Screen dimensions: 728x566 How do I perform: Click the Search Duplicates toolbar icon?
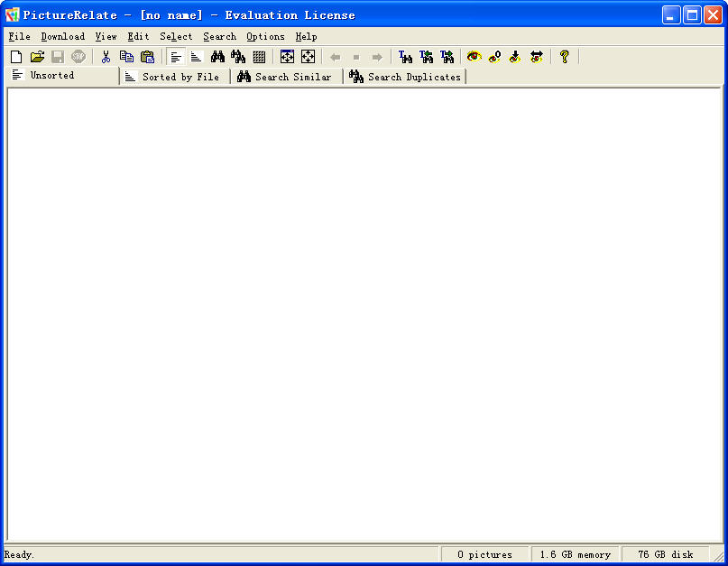238,57
